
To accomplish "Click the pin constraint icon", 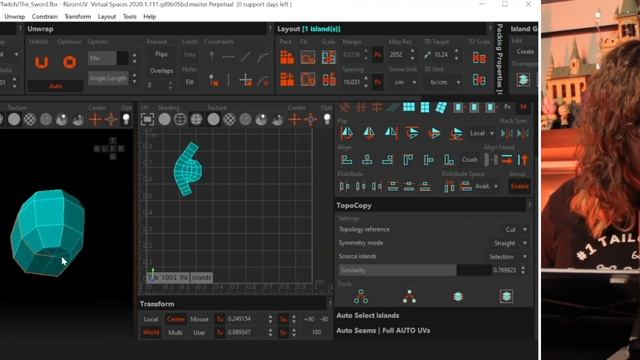I will click(211, 57).
